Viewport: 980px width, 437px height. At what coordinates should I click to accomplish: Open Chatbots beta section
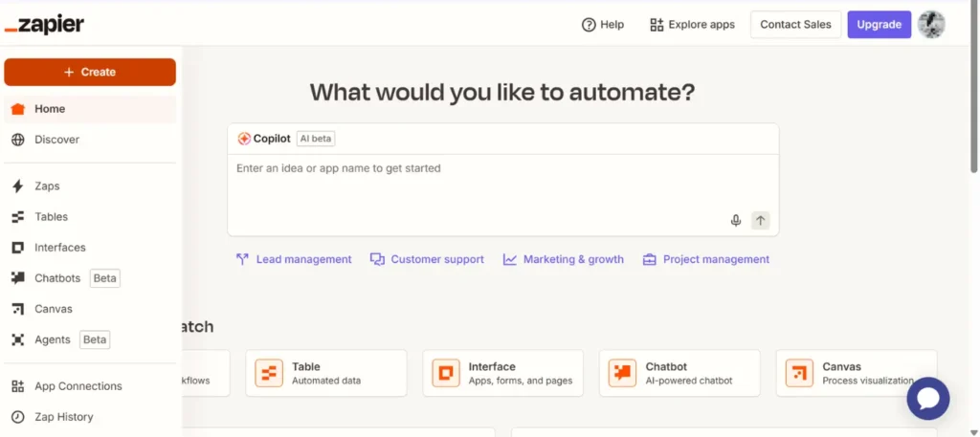[x=57, y=278]
